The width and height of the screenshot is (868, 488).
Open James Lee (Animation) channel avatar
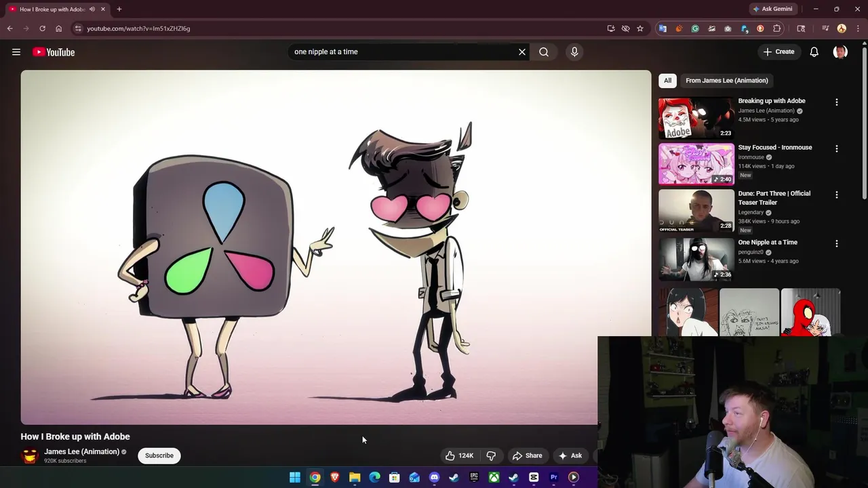pyautogui.click(x=29, y=455)
